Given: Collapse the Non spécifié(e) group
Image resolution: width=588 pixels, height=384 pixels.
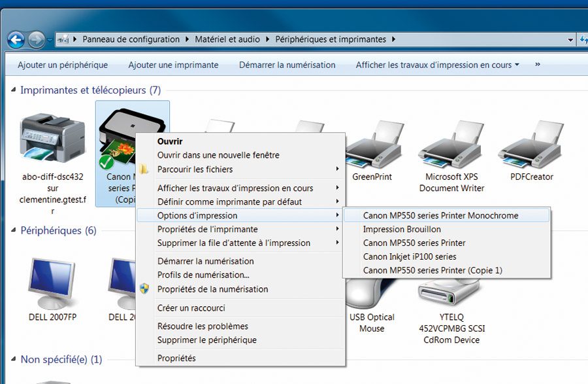Looking at the screenshot, I should 14,359.
